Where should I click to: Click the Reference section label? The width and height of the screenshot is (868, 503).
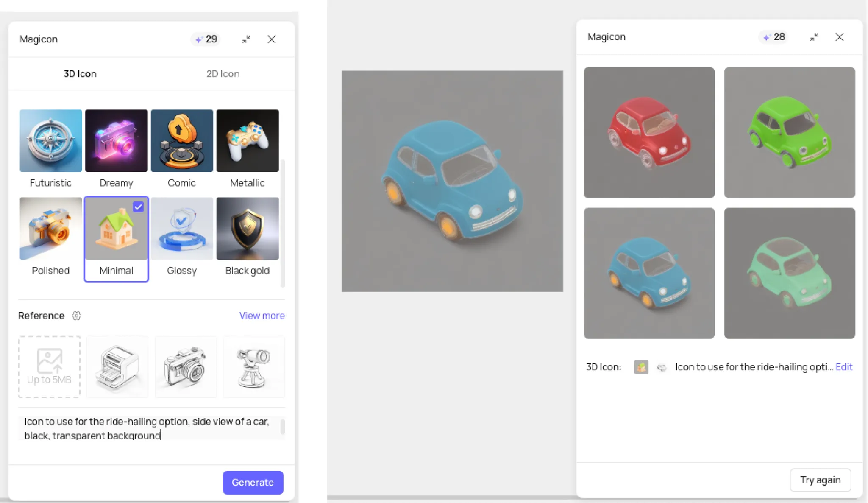(x=41, y=316)
